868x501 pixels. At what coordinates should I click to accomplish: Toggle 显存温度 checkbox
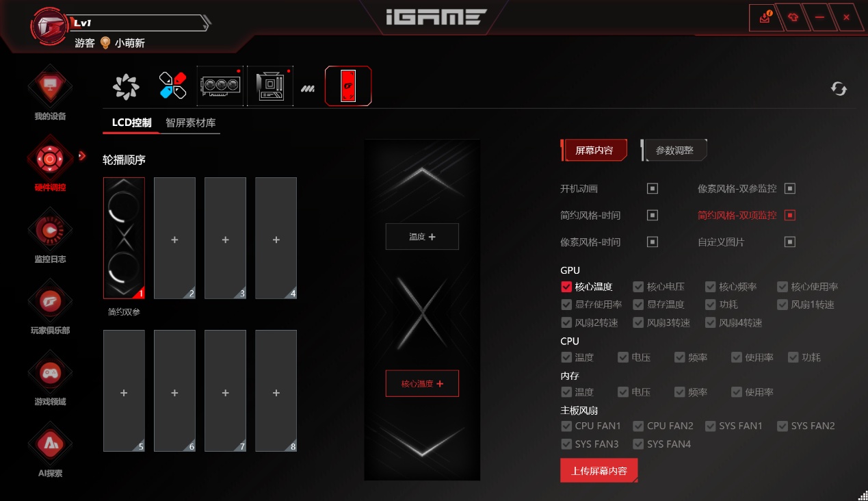(638, 305)
